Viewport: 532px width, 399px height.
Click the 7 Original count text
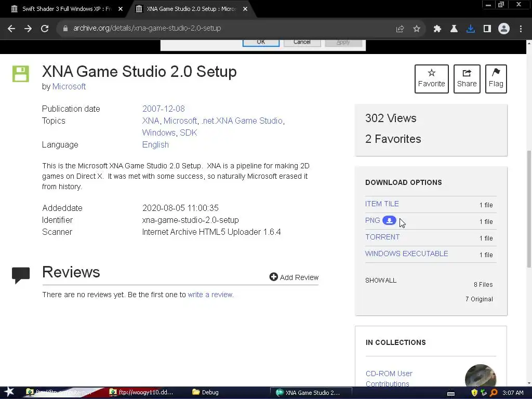point(479,299)
